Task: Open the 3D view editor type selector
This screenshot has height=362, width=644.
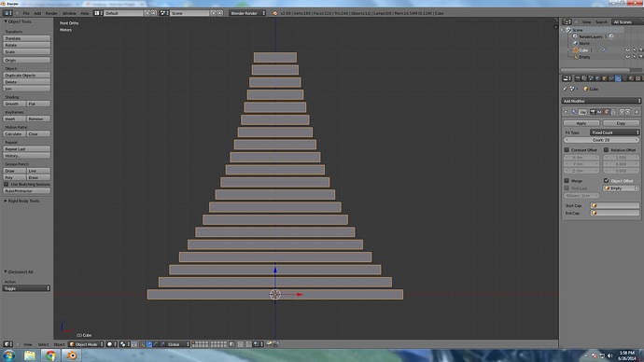Action: (x=8, y=344)
